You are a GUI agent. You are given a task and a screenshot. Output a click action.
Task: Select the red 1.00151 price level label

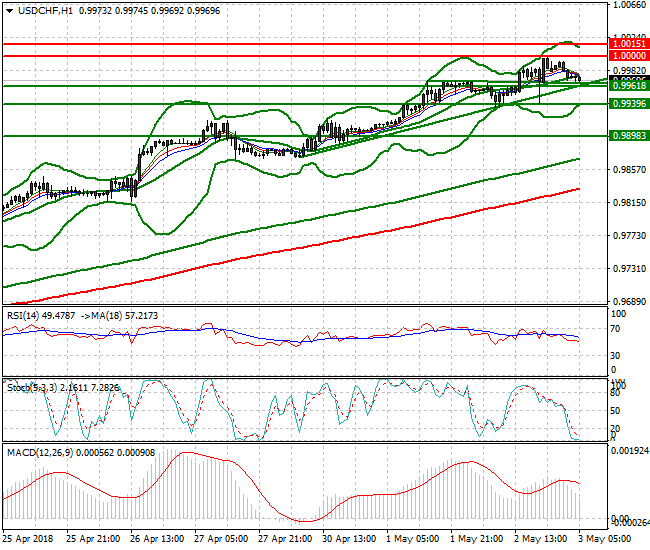[x=629, y=44]
